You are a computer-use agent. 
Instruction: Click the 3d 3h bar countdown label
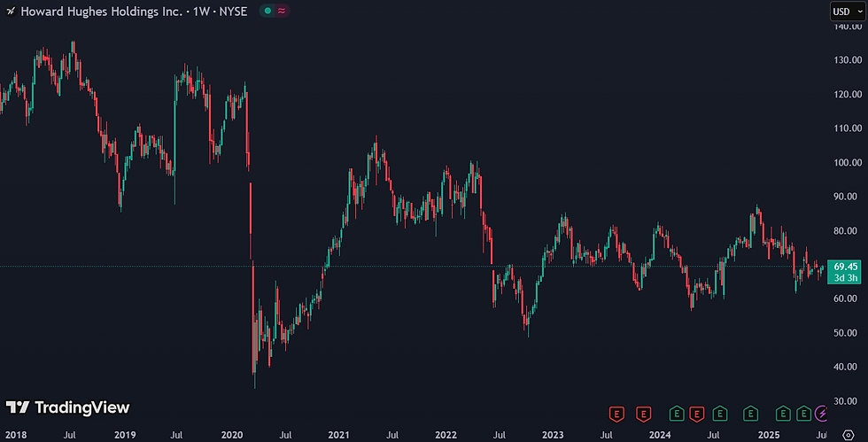pos(846,278)
